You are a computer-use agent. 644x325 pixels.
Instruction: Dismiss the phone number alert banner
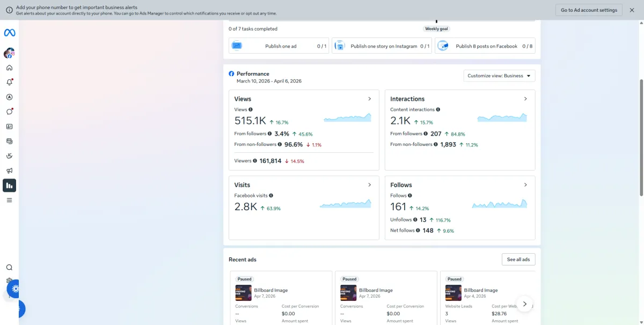(x=632, y=10)
